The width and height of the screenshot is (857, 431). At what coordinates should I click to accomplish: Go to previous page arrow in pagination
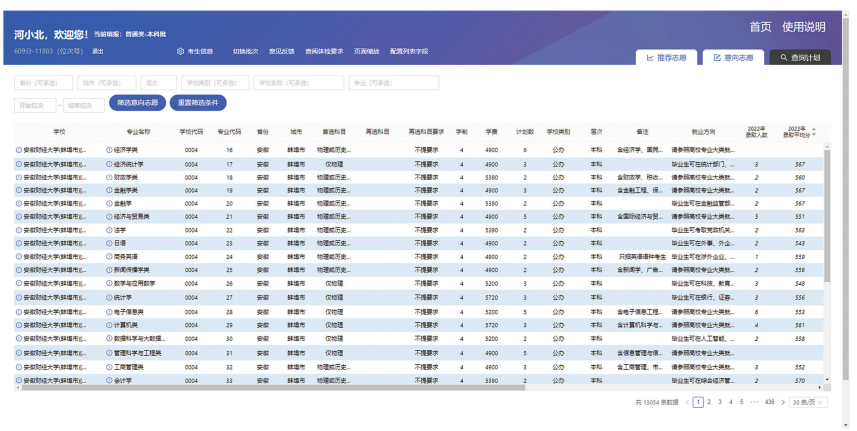pyautogui.click(x=687, y=403)
